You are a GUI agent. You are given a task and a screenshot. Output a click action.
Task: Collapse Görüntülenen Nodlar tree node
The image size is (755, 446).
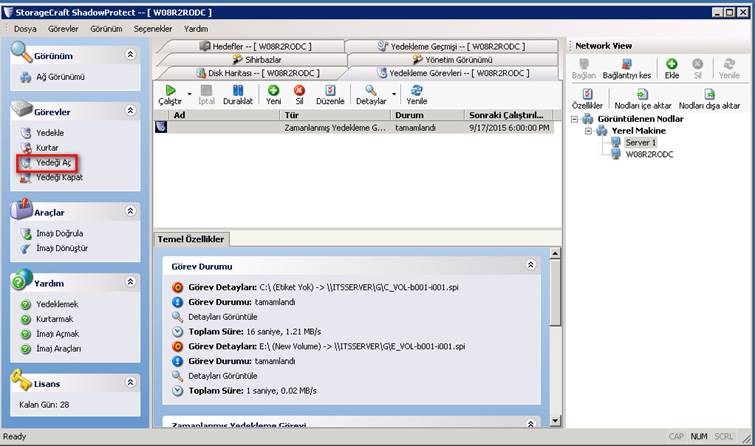(574, 119)
